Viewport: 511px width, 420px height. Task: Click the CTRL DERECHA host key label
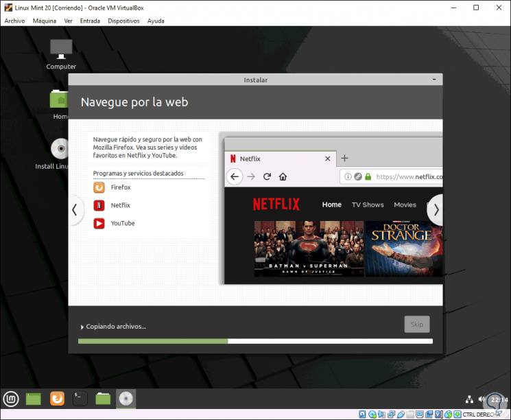pos(481,415)
